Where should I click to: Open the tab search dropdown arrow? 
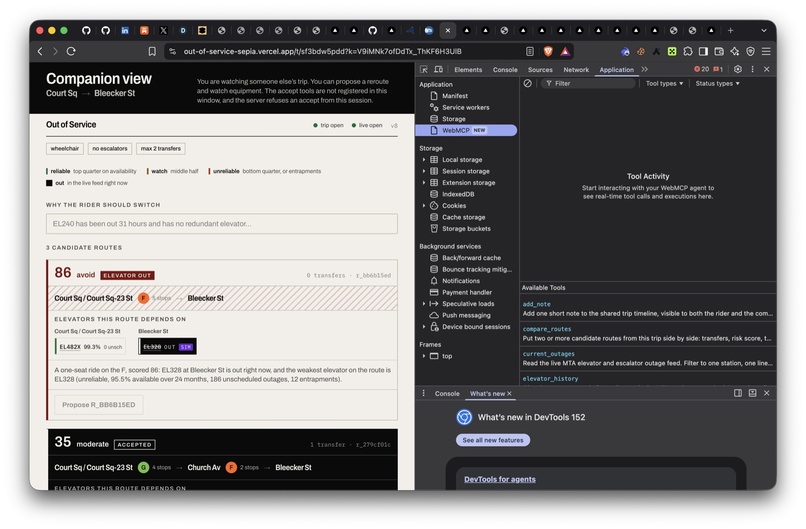click(764, 30)
